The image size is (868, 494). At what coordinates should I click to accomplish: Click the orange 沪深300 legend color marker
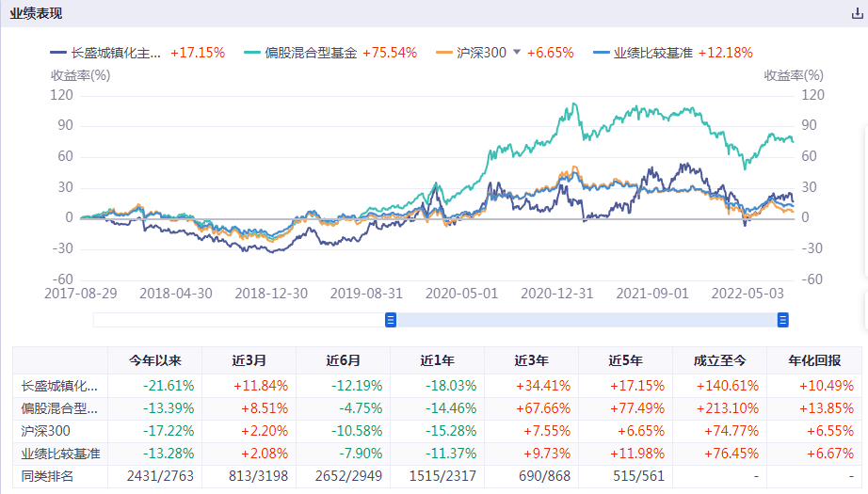coord(445,53)
